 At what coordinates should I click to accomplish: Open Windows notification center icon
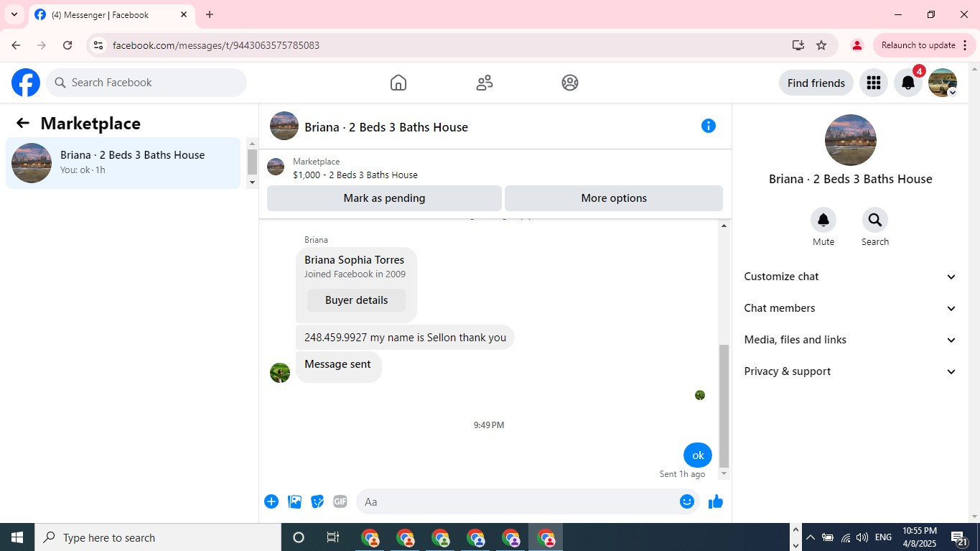click(960, 537)
